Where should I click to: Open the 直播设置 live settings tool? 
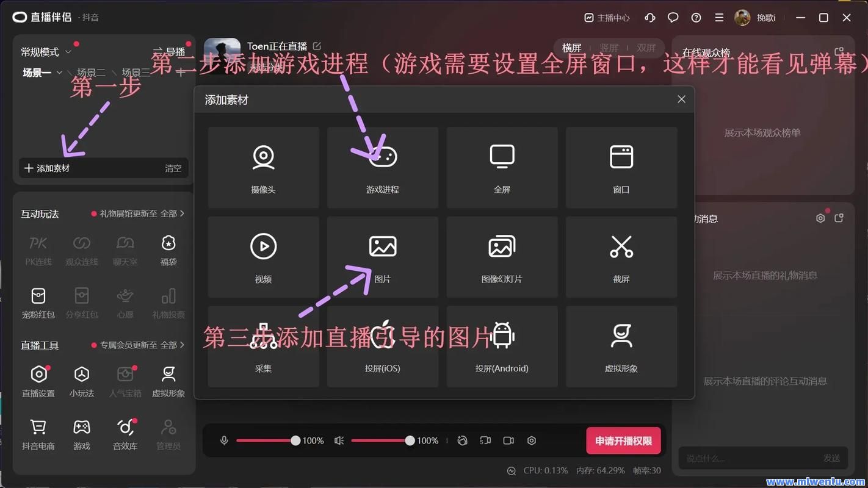point(38,381)
